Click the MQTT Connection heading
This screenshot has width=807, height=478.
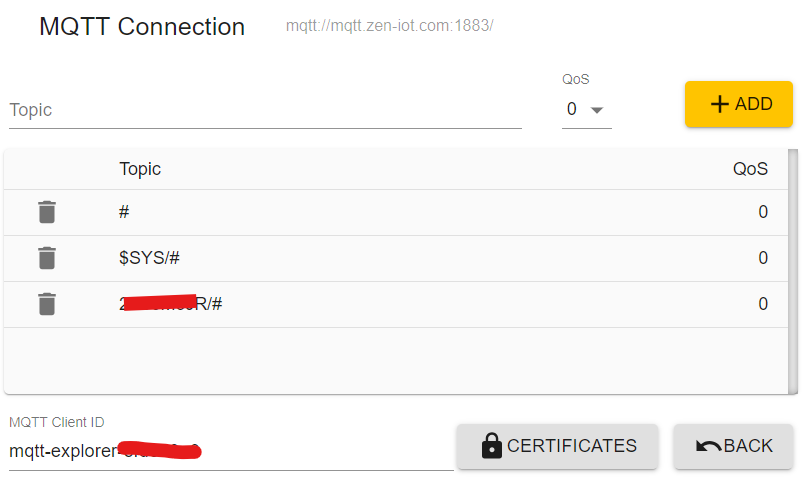142,27
